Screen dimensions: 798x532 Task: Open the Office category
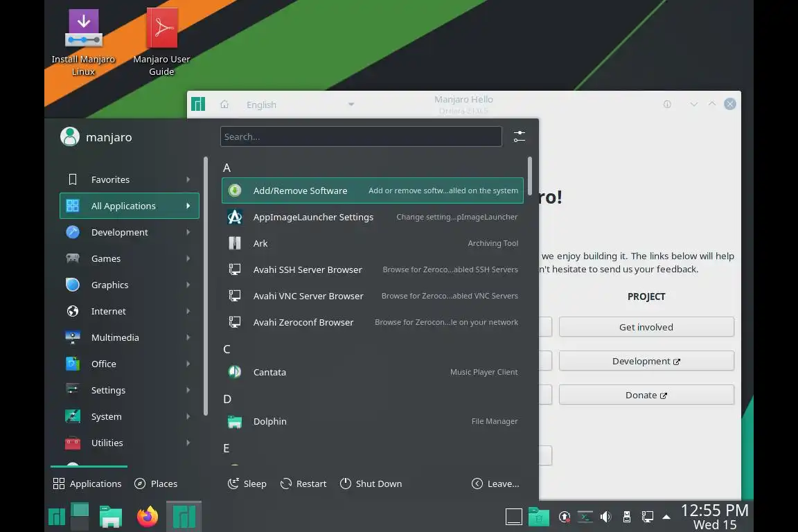(x=130, y=364)
